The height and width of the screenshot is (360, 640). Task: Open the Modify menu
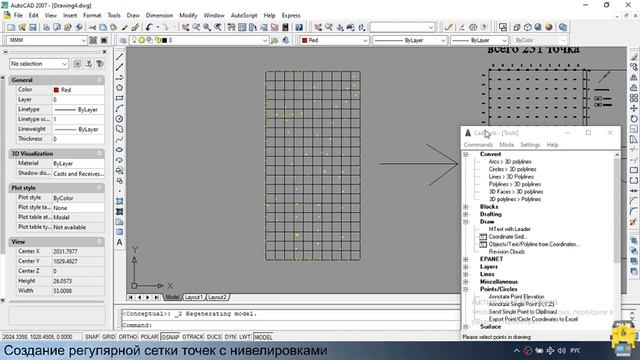pos(188,15)
